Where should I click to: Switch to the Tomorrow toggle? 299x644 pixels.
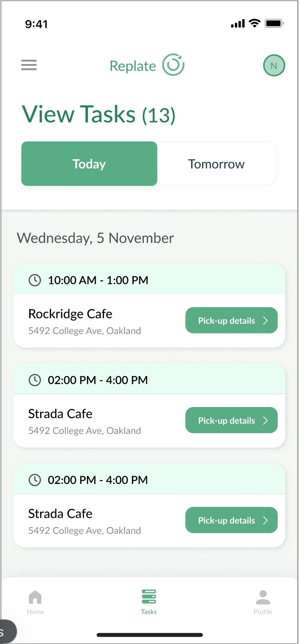pyautogui.click(x=216, y=164)
